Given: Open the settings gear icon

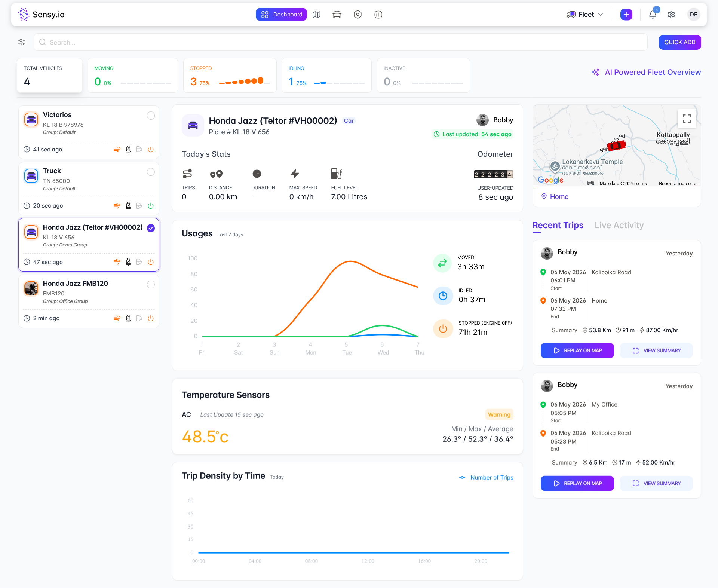Looking at the screenshot, I should 671,15.
